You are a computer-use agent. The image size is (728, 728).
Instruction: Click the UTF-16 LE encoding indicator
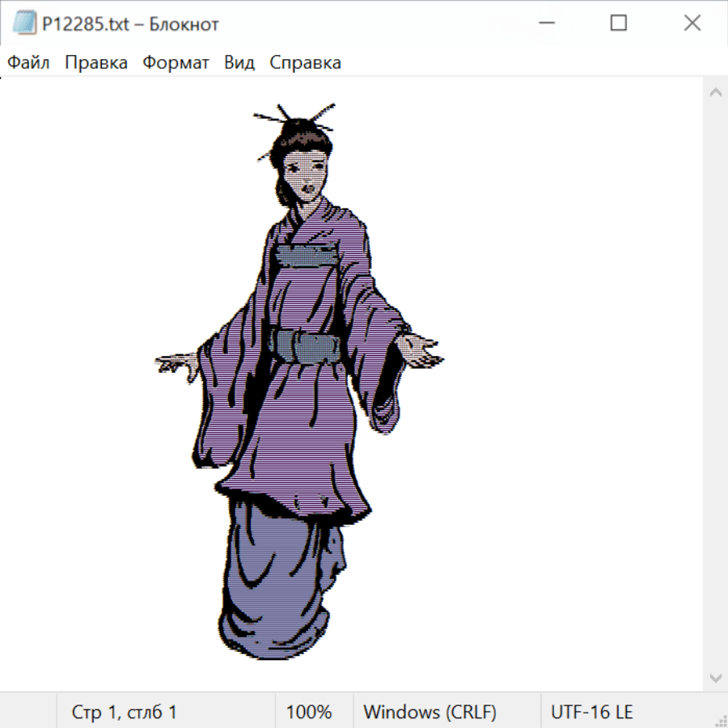click(591, 713)
